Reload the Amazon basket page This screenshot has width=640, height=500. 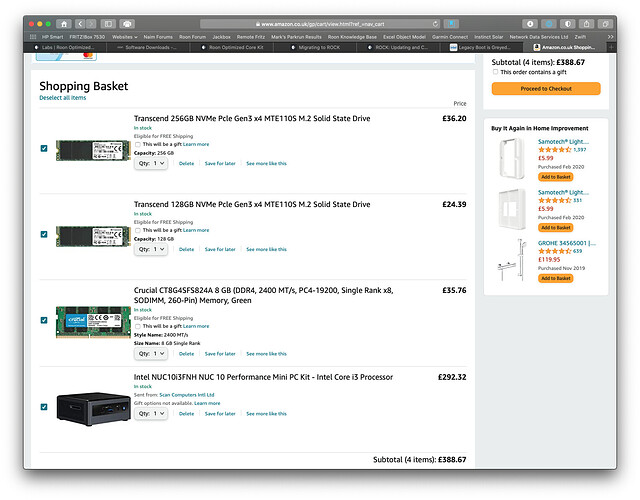[x=436, y=24]
